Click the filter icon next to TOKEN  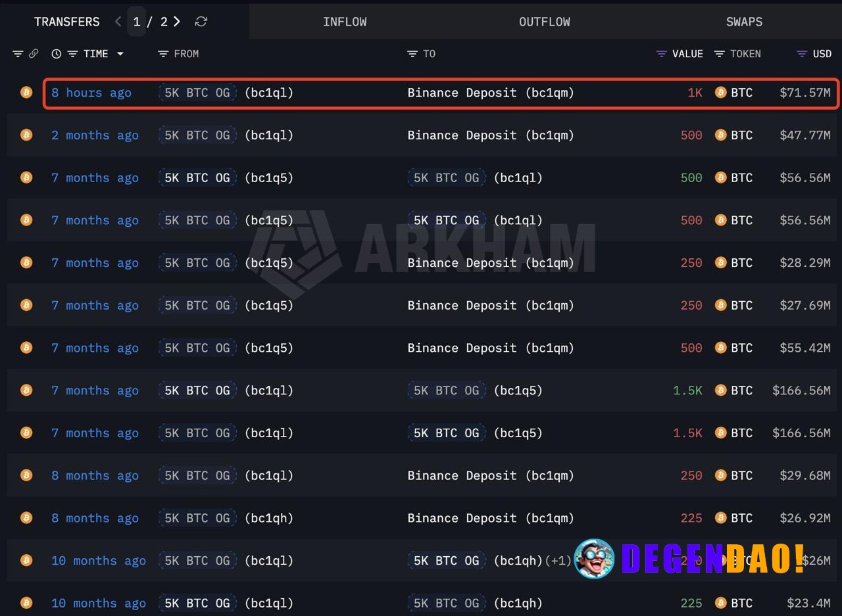718,54
